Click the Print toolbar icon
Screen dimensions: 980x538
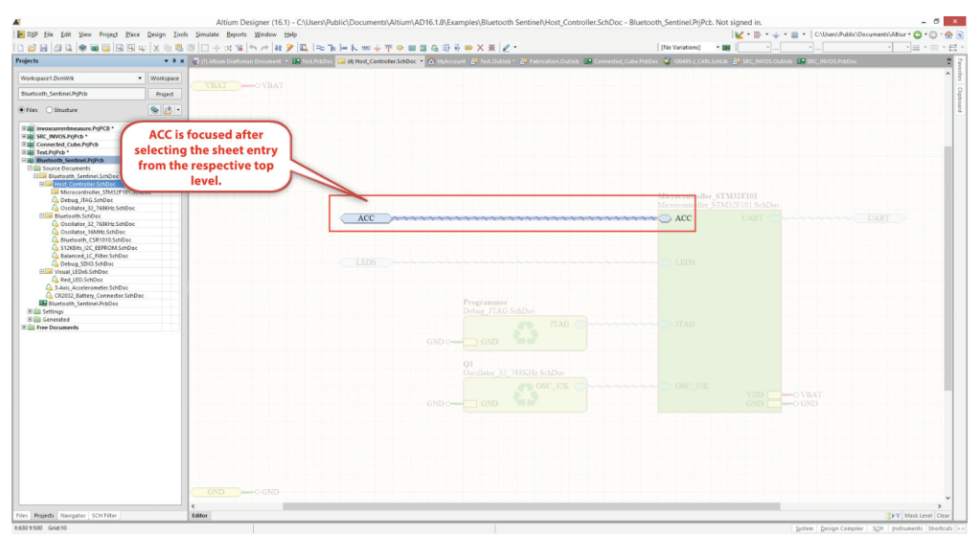pos(57,48)
